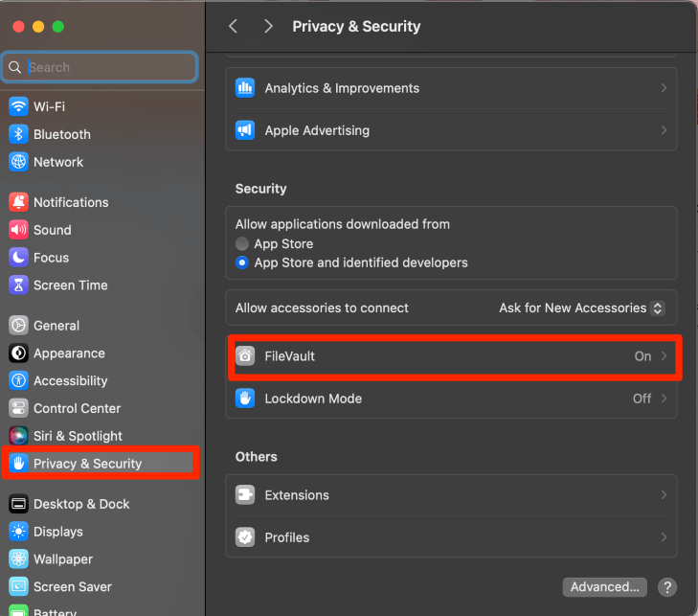This screenshot has width=698, height=616.
Task: Open Lockdown Mode hand icon
Action: (x=245, y=399)
